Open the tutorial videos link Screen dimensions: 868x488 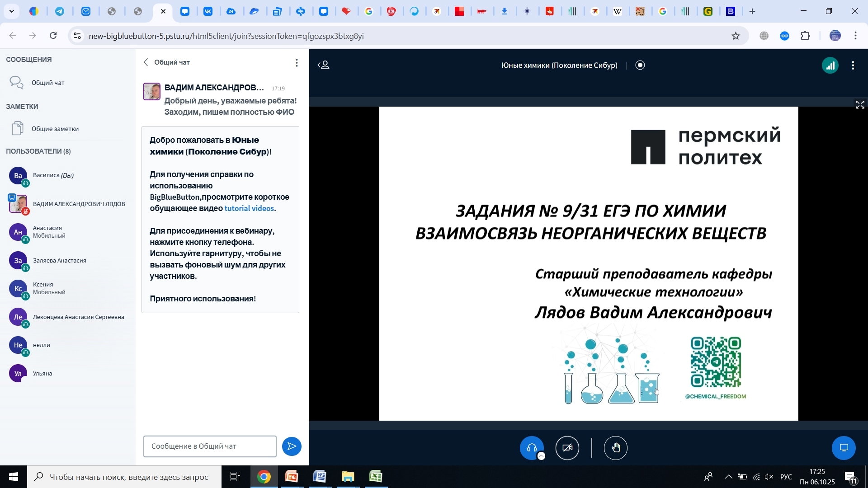coord(249,208)
